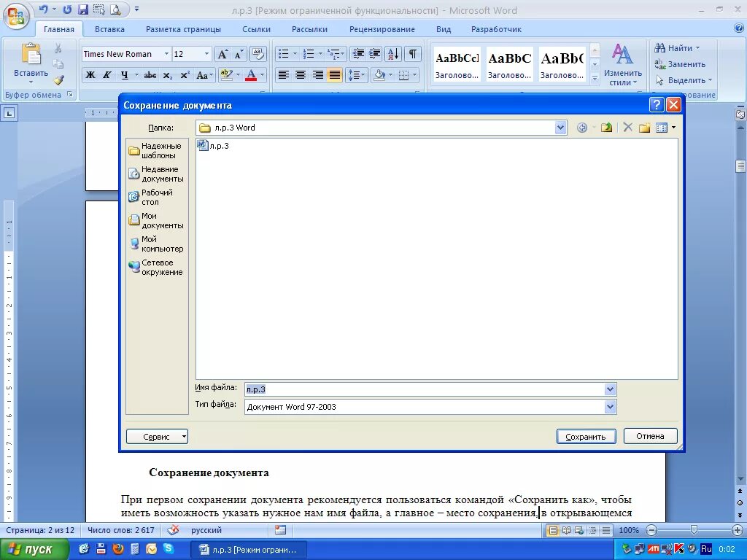Screen dimensions: 747x560
Task: Click the Create New Folder icon
Action: (x=645, y=128)
